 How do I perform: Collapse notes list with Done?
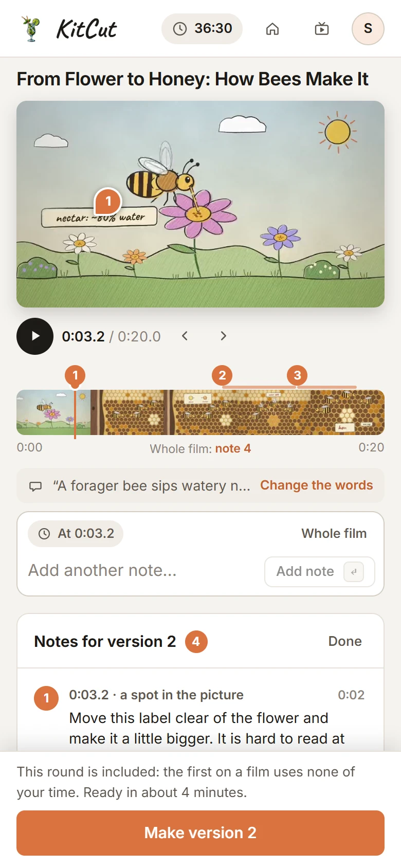[x=345, y=641]
